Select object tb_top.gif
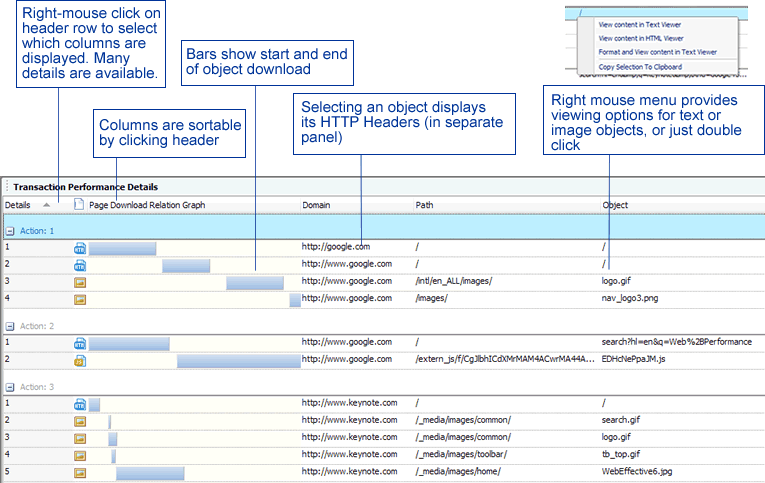 (621, 454)
